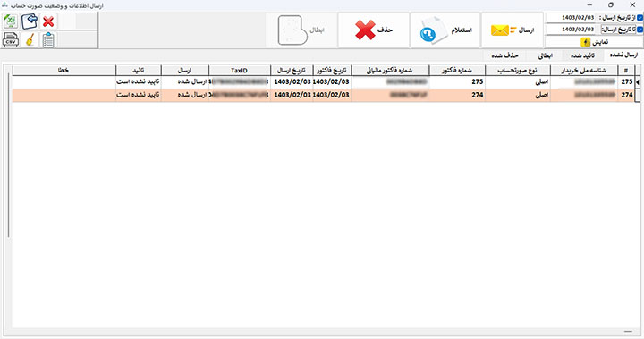
Task: Sort by the TaxID column header
Action: [x=239, y=71]
